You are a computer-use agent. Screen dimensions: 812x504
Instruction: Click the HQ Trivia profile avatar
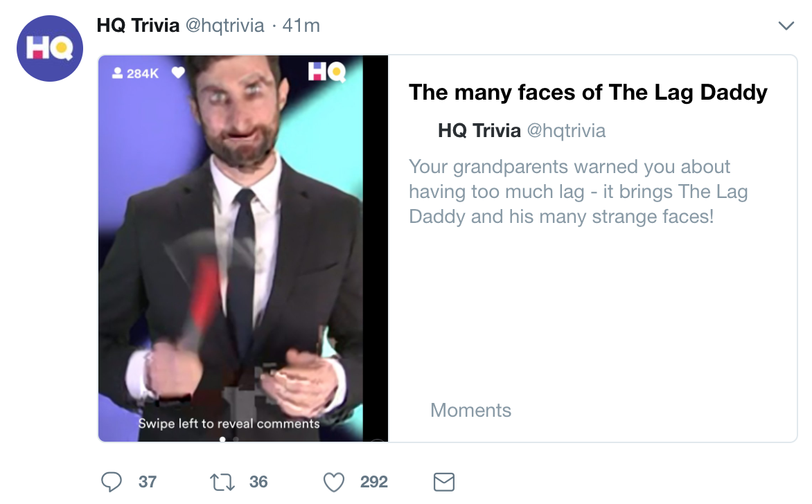[x=50, y=48]
